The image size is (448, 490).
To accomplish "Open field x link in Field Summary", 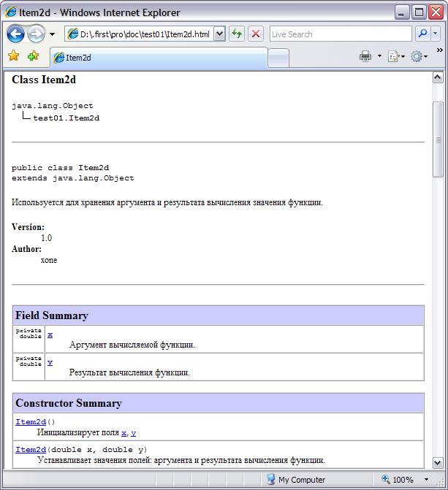I will 50,334.
